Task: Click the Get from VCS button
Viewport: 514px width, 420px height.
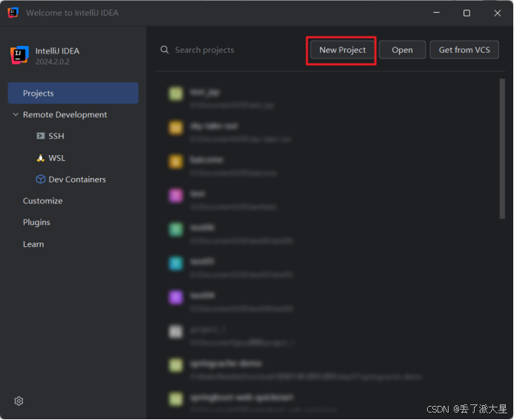Action: tap(464, 50)
